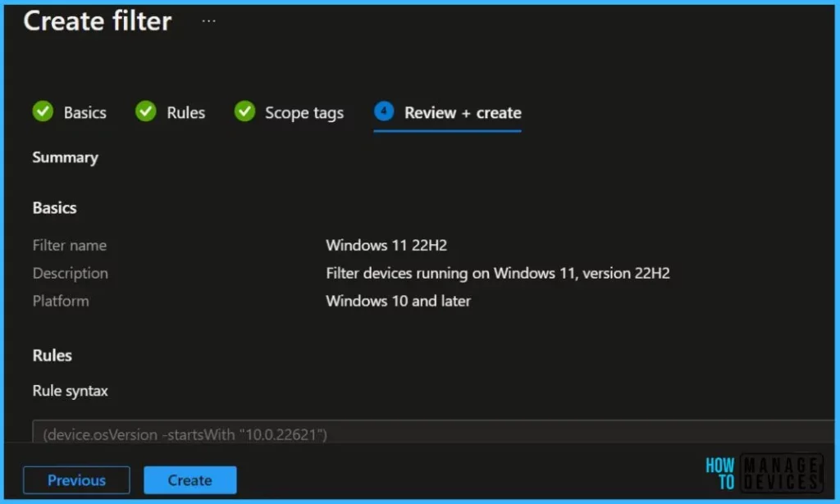Click the Basics section heading under Summary

point(55,207)
